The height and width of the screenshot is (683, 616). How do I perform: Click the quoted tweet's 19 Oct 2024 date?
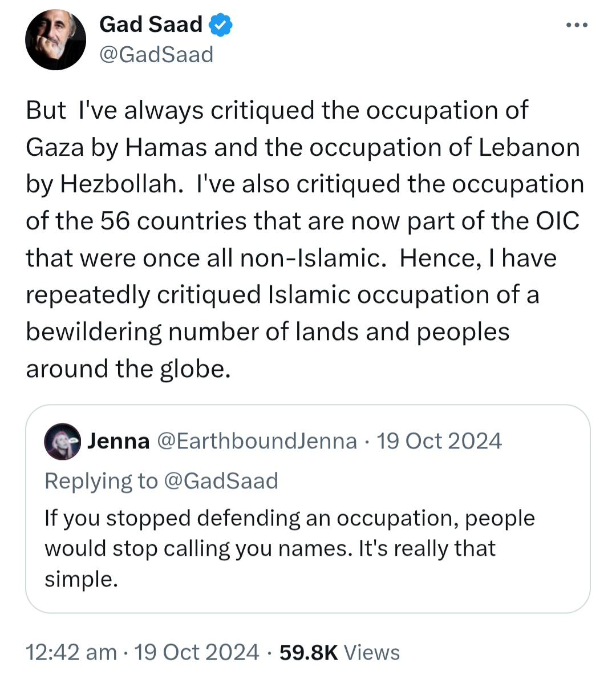coord(439,441)
